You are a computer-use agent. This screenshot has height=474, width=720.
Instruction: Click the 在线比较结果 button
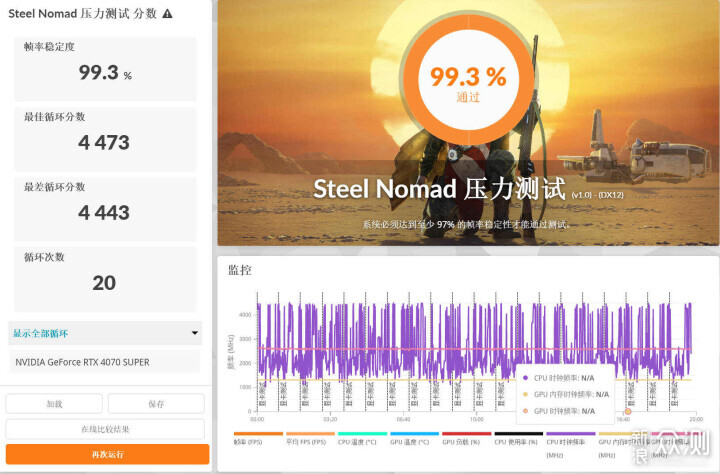(105, 429)
